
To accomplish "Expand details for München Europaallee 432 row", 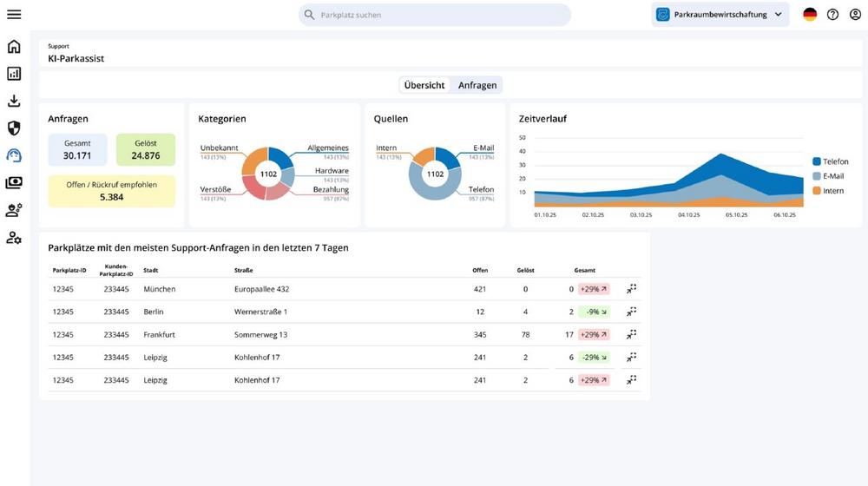I will tap(631, 289).
